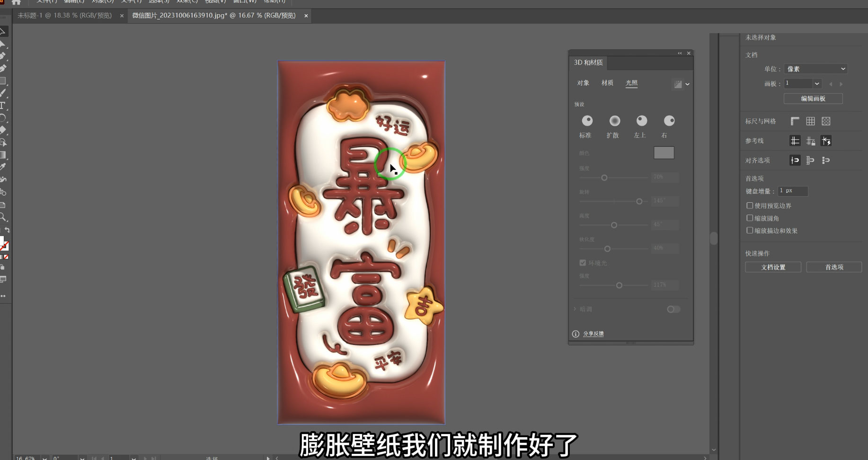Apply the 扩散 lighting preset

[x=614, y=121]
